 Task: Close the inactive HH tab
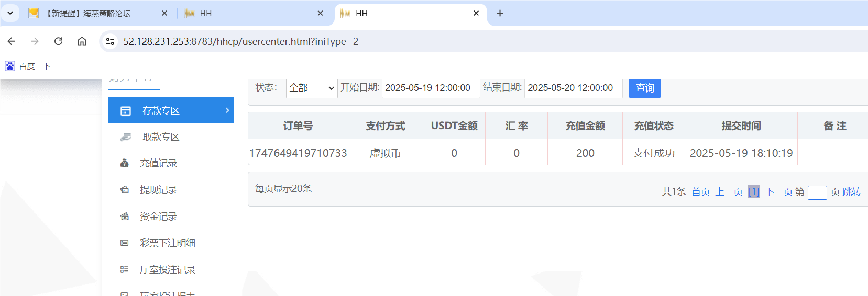coord(321,13)
